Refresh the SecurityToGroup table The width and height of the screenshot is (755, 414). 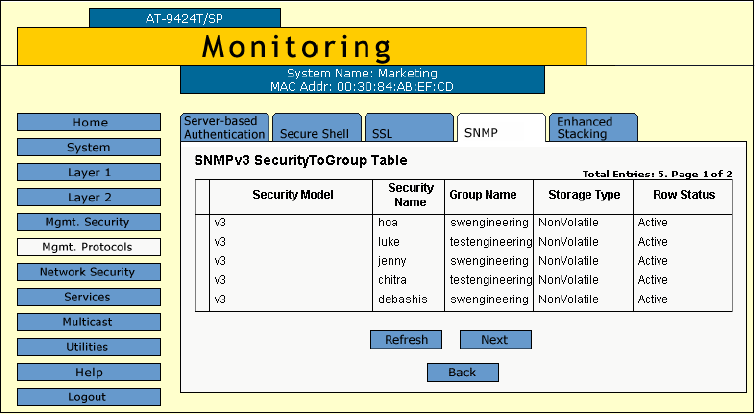click(406, 340)
